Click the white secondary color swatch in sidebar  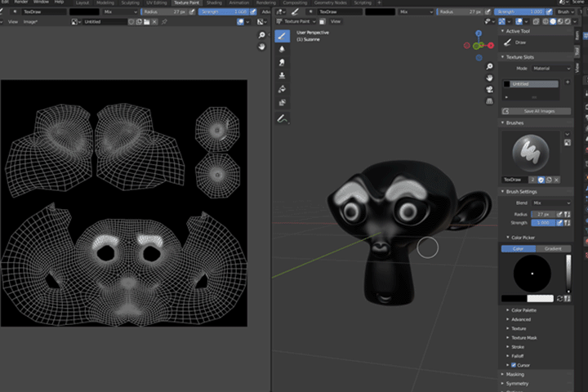pos(540,299)
